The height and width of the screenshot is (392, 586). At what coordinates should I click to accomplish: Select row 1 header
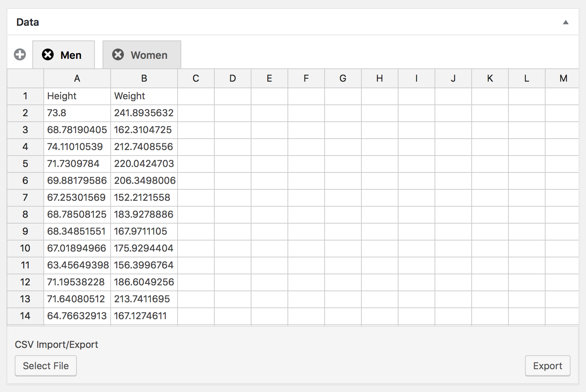point(25,96)
